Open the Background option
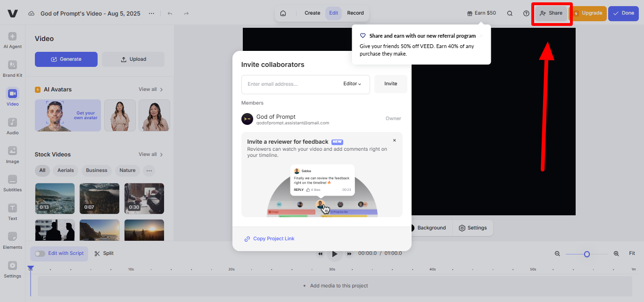Image resolution: width=644 pixels, height=302 pixels. 428,228
